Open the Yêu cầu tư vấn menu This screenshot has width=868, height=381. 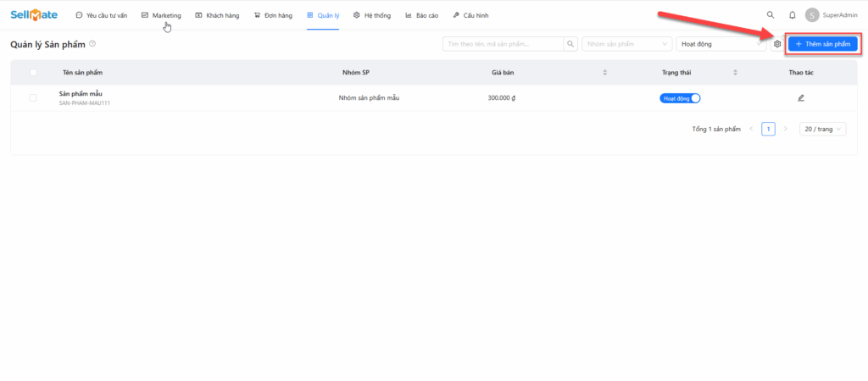tap(102, 15)
